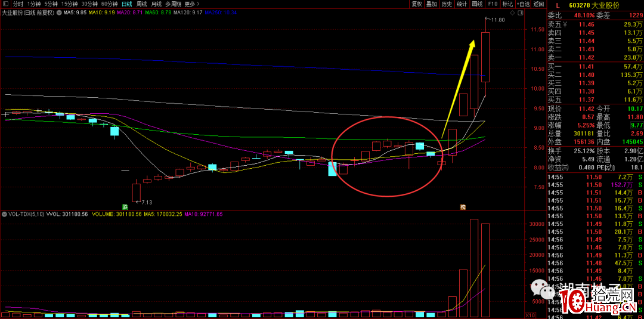
Task: Click the yellow MA10: 9.19 label
Action: [x=102, y=13]
